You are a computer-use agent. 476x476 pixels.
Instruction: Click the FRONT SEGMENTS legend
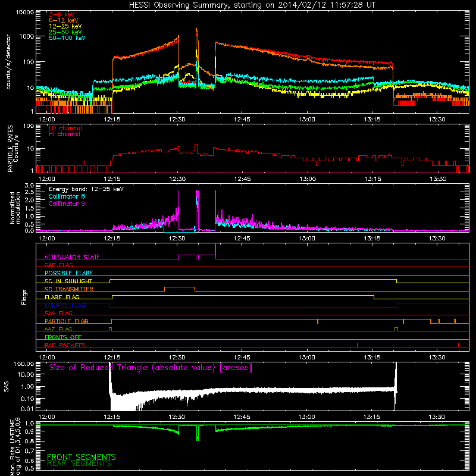pos(82,457)
